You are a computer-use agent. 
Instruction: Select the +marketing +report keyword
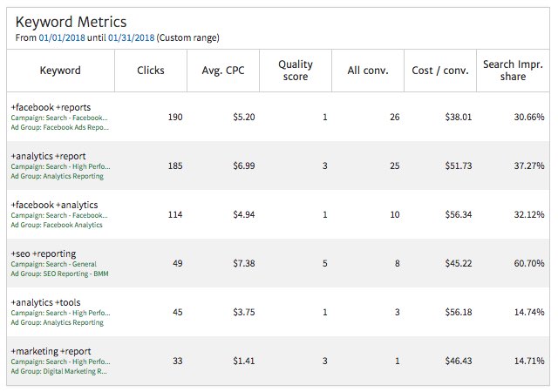[x=50, y=351]
